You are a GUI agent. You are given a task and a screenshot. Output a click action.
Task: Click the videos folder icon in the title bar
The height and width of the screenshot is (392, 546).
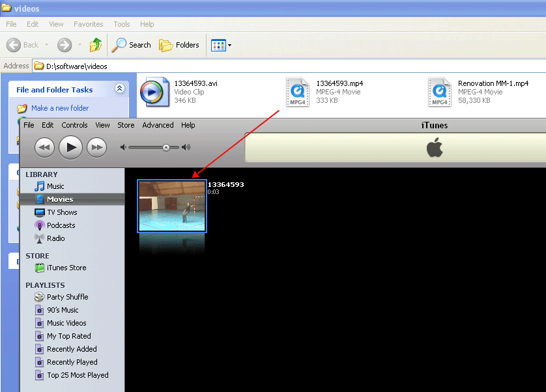7,8
